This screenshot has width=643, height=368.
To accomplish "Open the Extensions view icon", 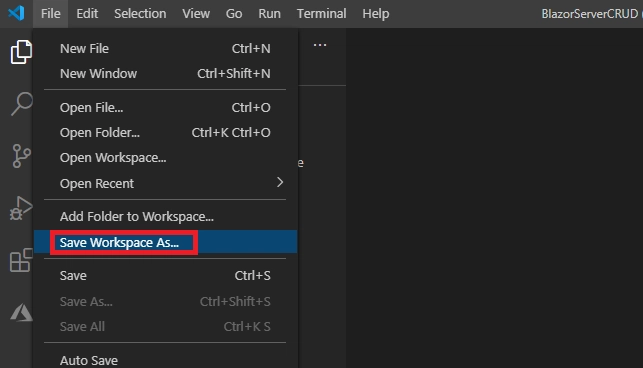I will (x=21, y=260).
